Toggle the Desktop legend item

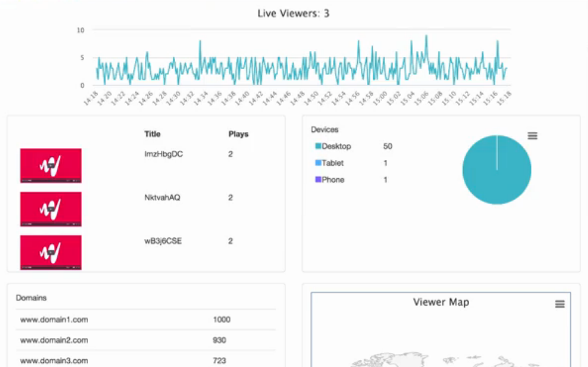tap(336, 146)
